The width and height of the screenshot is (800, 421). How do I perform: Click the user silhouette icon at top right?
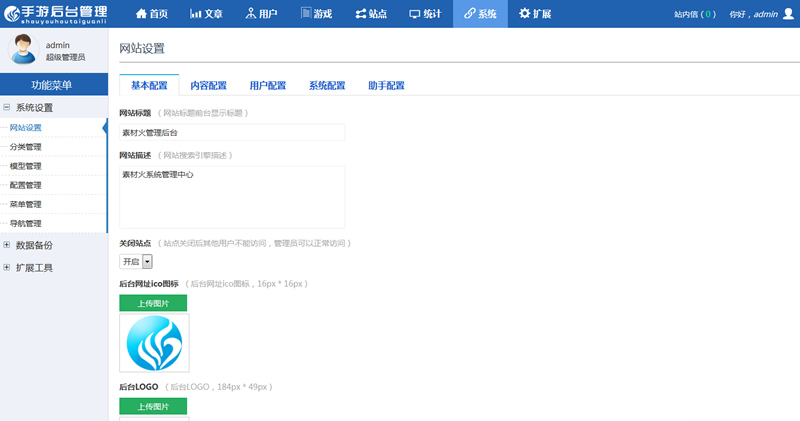click(x=788, y=14)
